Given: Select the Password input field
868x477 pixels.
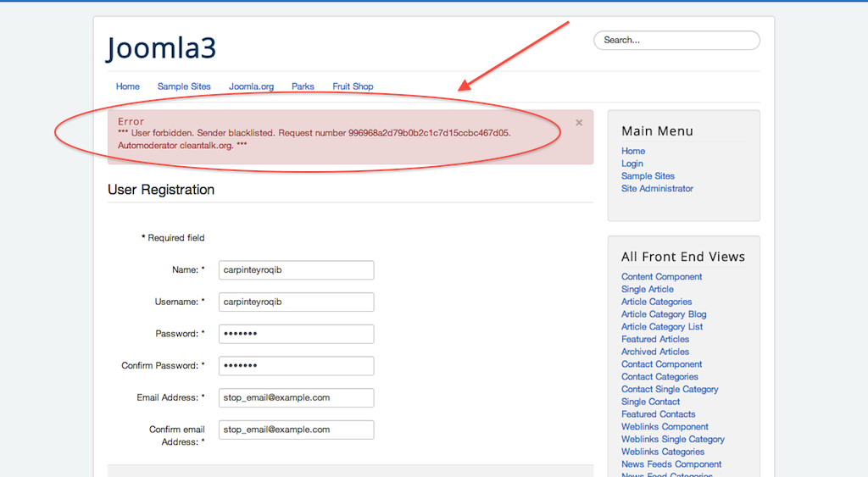Looking at the screenshot, I should (x=296, y=334).
